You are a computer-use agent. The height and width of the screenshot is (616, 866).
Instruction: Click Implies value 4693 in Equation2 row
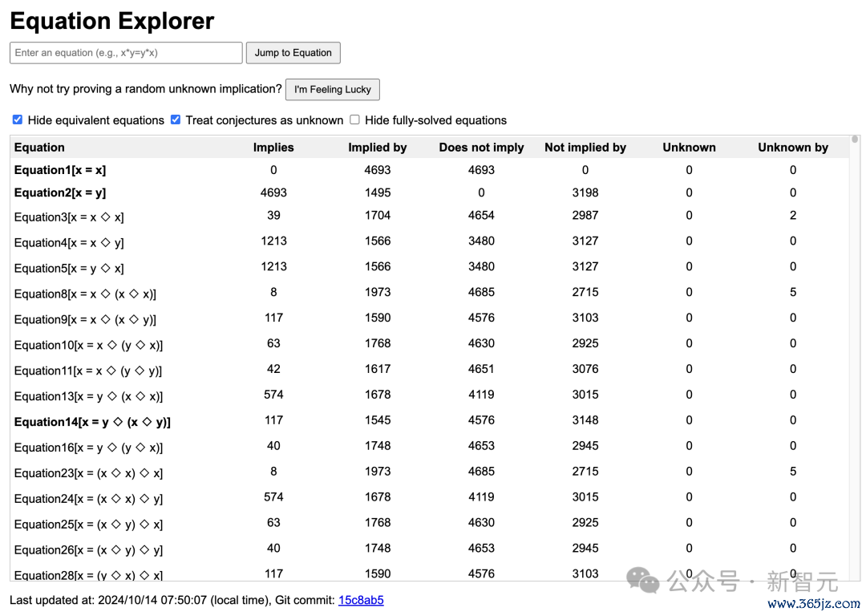273,192
